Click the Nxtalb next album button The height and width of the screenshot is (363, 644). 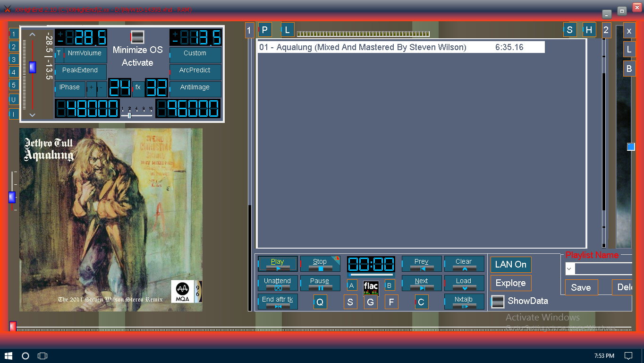(x=464, y=302)
